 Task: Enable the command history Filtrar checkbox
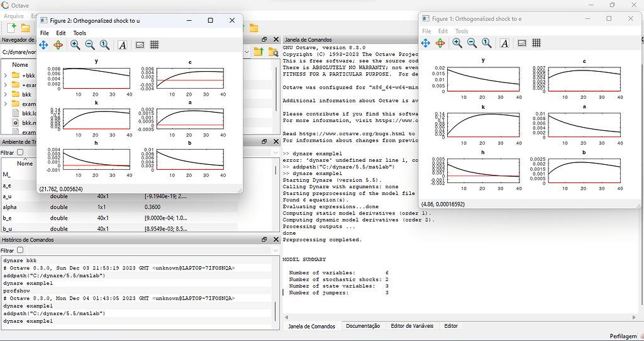tap(20, 250)
